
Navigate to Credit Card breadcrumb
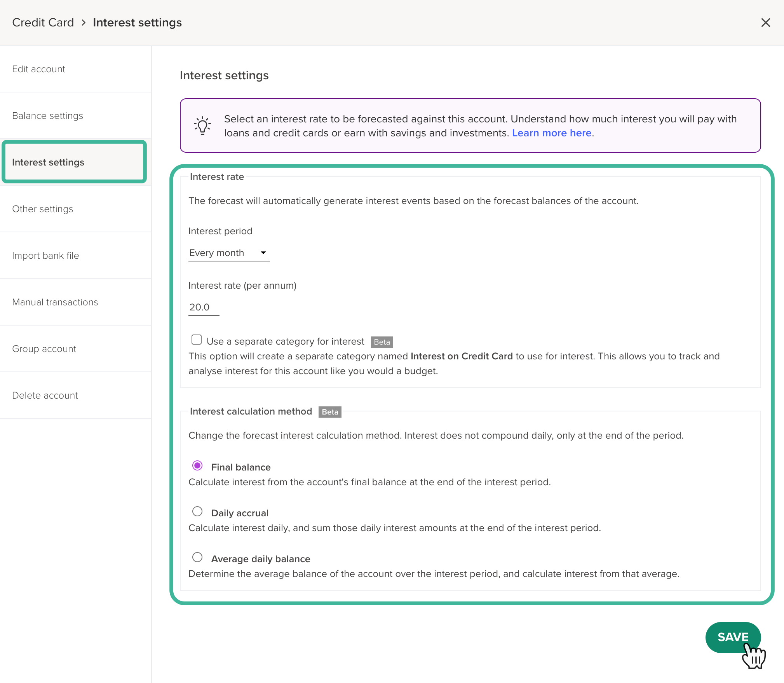pos(43,23)
